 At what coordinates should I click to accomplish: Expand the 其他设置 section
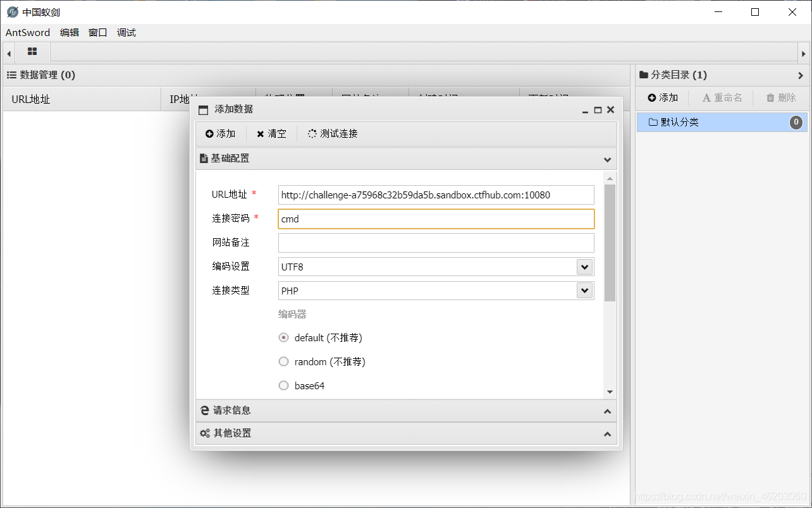point(607,434)
